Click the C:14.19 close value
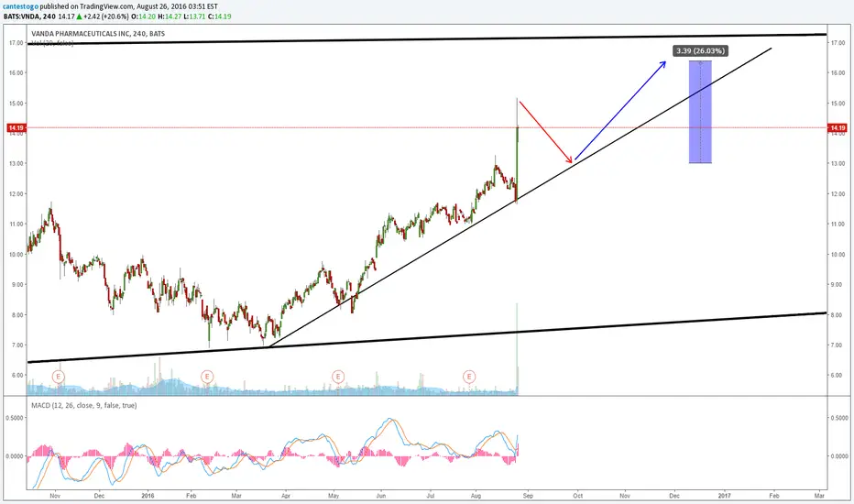Viewport: 854px width, 504px height. pos(220,16)
